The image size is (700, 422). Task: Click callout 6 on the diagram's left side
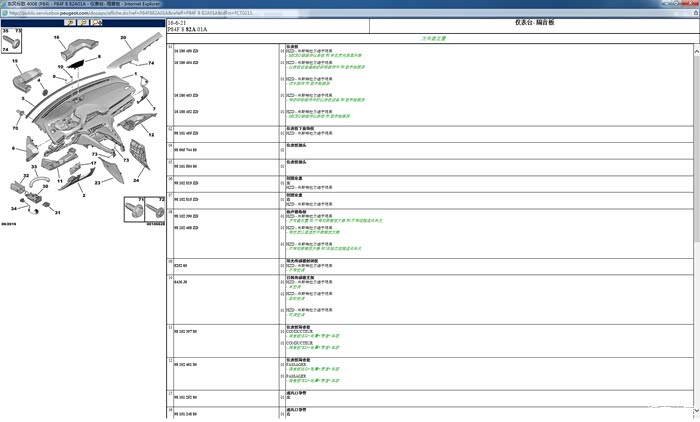coord(15,149)
